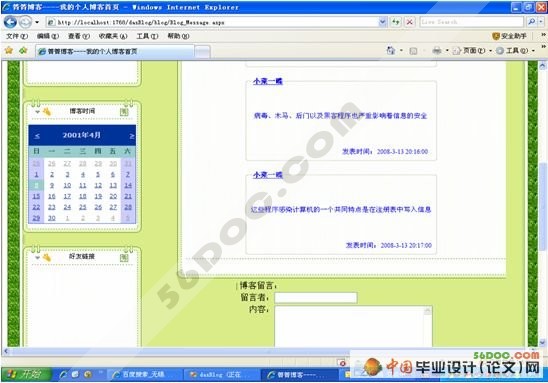Click the 留言者 name input field
Screen dimensions: 548x383
[x=316, y=298]
